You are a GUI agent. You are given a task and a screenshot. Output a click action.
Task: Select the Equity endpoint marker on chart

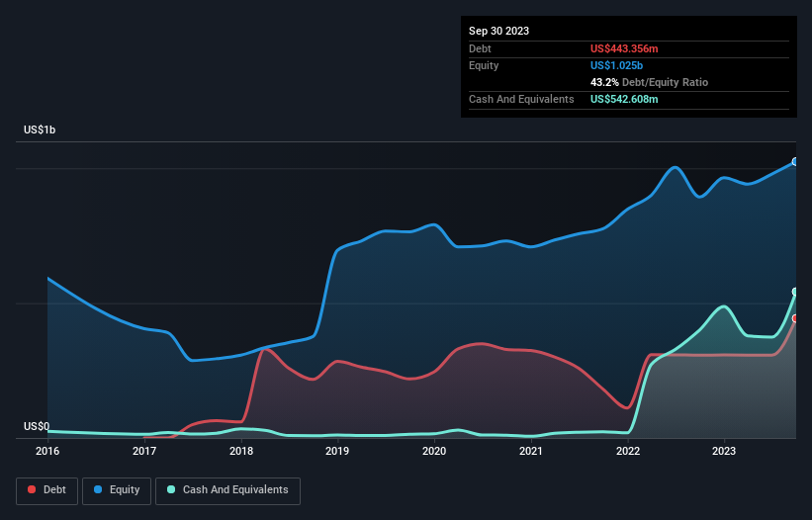[x=795, y=162]
